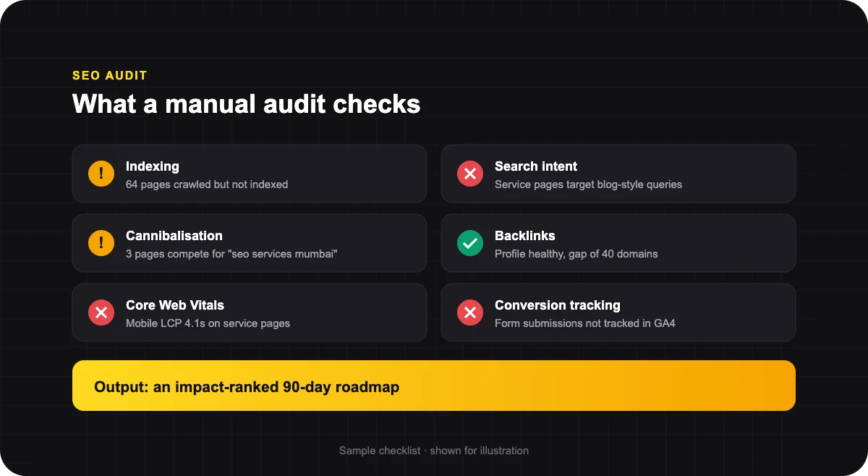Select the 'Core Web Vitals' title

pyautogui.click(x=175, y=305)
